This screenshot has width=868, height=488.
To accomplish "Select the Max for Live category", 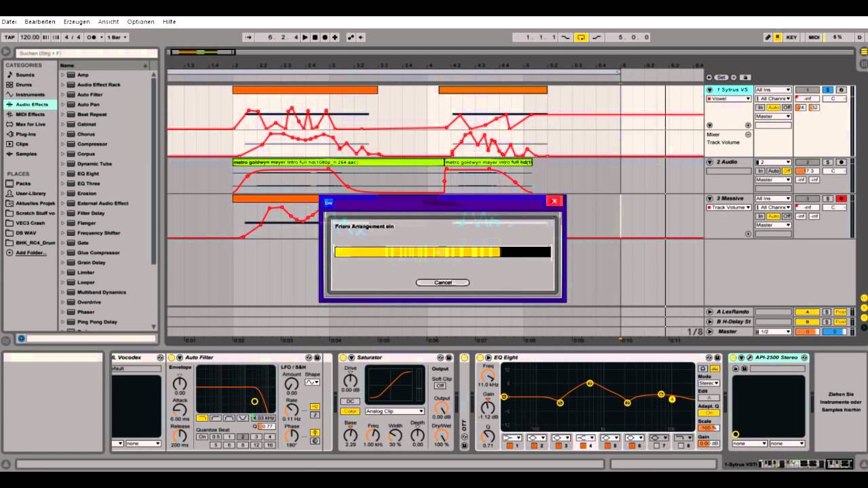I will point(31,124).
